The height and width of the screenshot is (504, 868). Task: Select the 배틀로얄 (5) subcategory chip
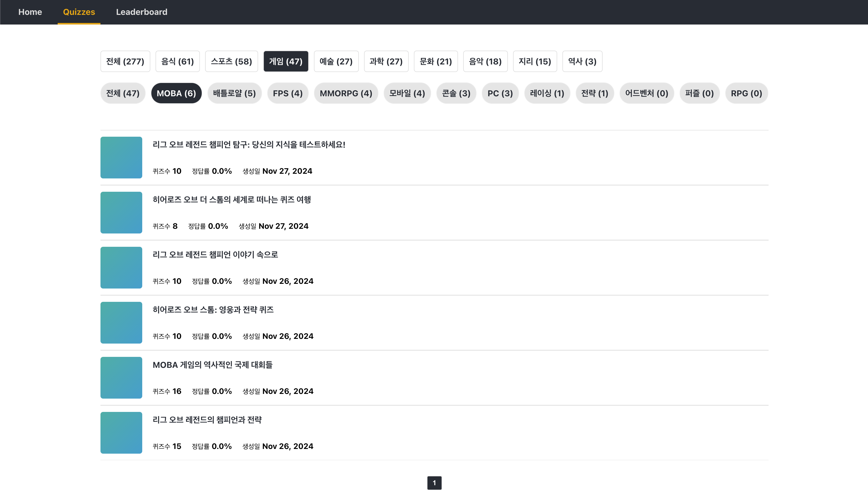click(x=234, y=93)
